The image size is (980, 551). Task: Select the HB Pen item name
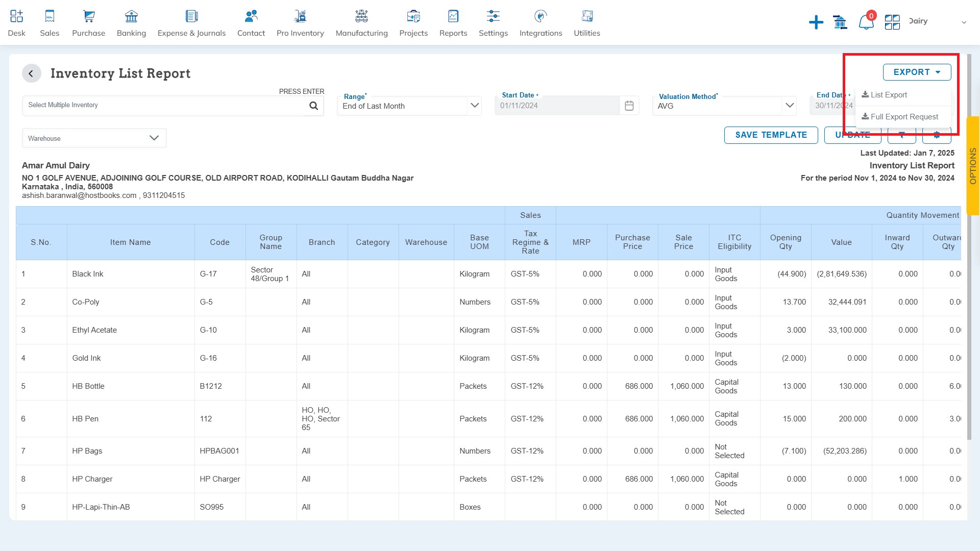(x=85, y=419)
